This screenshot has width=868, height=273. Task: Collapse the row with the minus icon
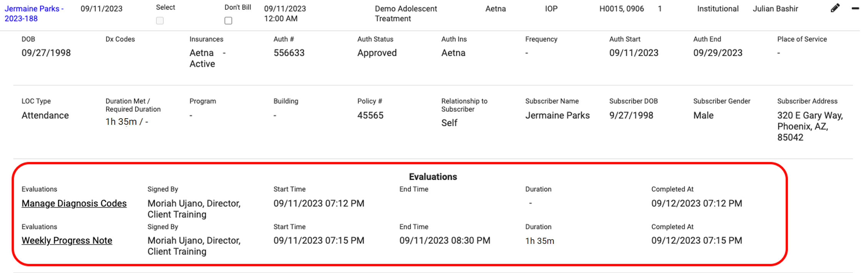click(855, 8)
